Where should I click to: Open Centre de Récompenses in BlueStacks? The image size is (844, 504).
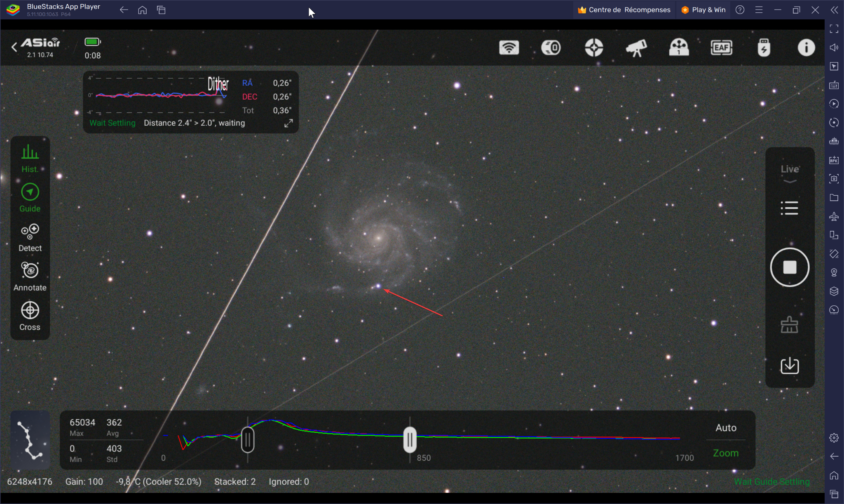624,10
